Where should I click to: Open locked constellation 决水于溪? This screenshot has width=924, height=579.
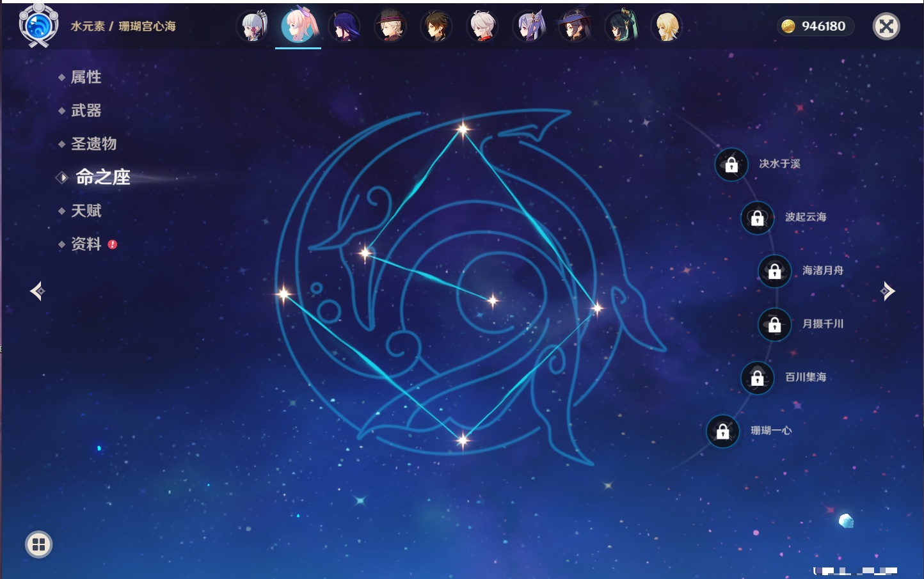click(731, 164)
